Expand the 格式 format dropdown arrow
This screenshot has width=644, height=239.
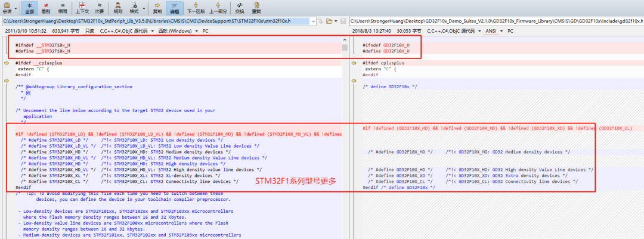[x=144, y=7]
